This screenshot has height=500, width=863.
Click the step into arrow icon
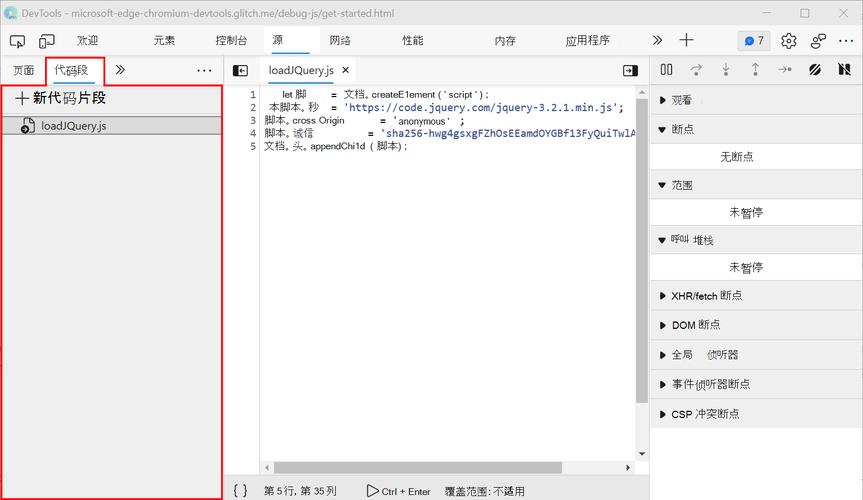pos(726,70)
